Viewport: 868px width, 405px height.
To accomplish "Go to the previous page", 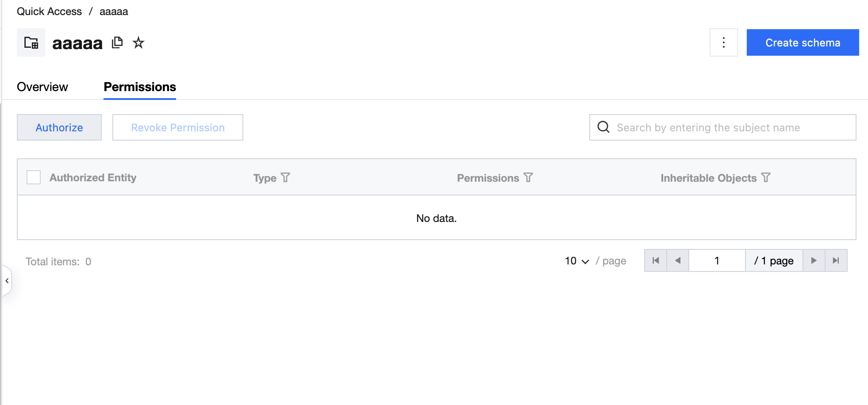I will tap(678, 261).
